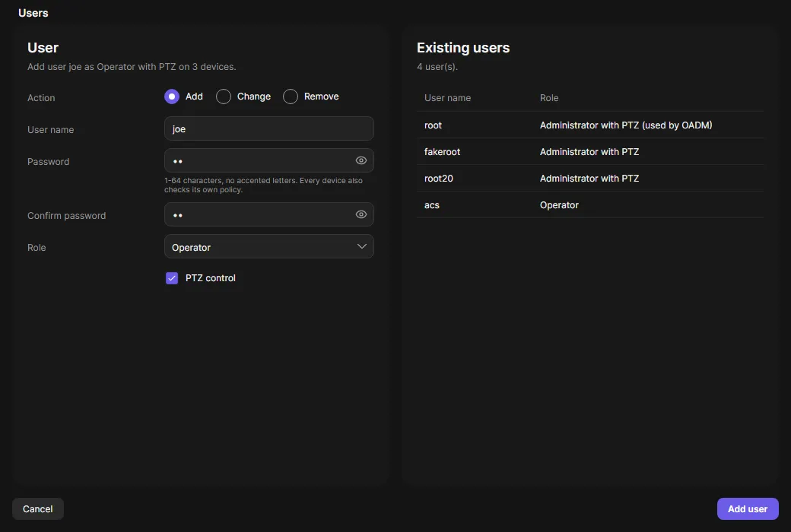Click the User name column header
Viewport: 791px width, 532px height.
click(x=447, y=98)
